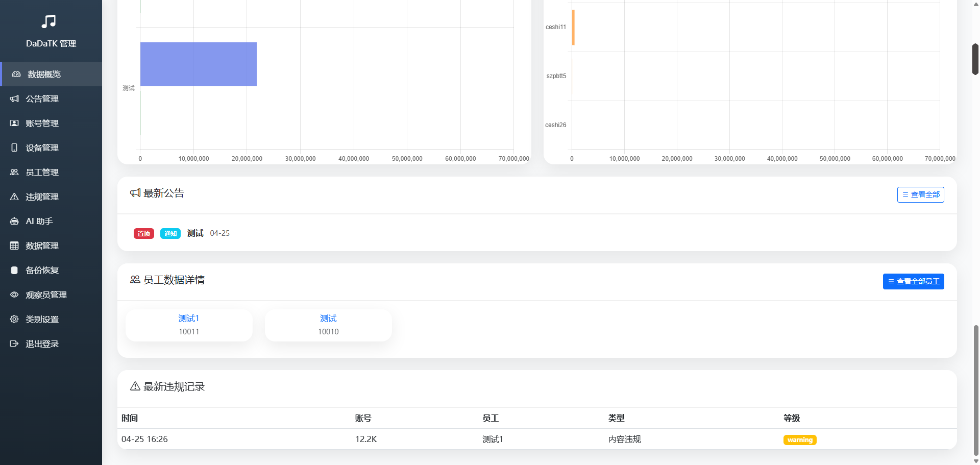Open 数据概览 dashboard icon in sidebar
The height and width of the screenshot is (465, 980).
coord(16,75)
